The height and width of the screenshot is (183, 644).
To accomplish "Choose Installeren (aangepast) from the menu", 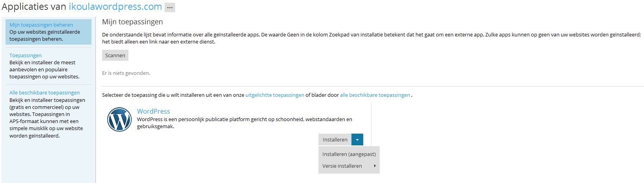I will [x=349, y=154].
